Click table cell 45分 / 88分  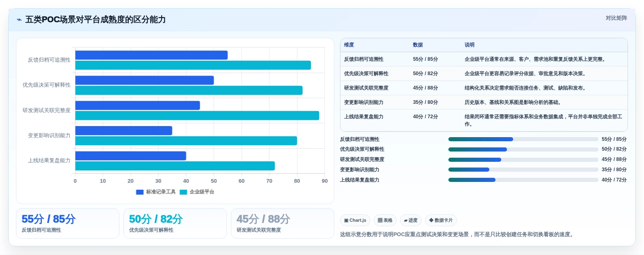pos(425,88)
